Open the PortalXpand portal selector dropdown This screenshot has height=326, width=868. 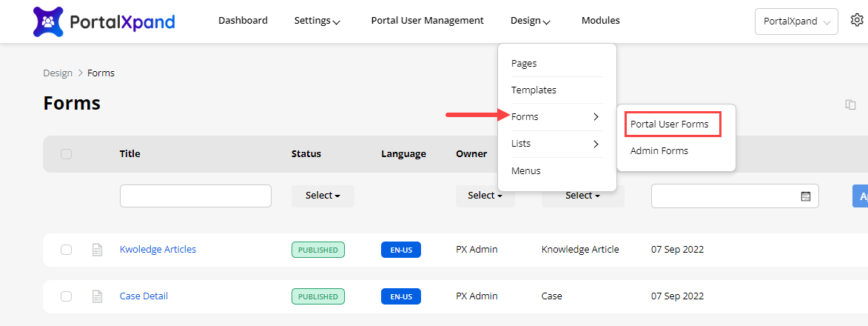[x=796, y=21]
